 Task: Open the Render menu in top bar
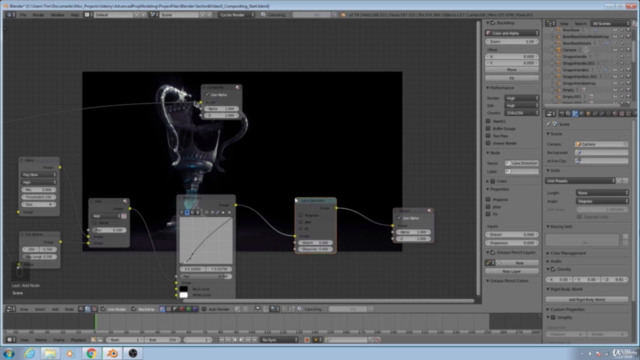pyautogui.click(x=38, y=15)
